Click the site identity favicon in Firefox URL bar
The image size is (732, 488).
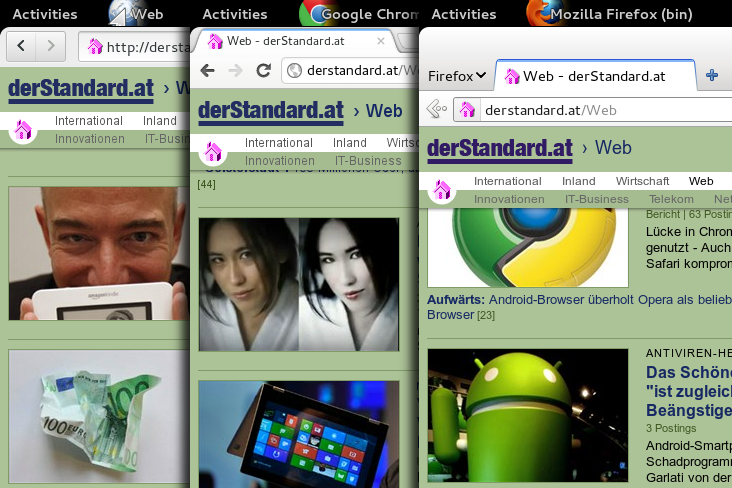point(467,110)
